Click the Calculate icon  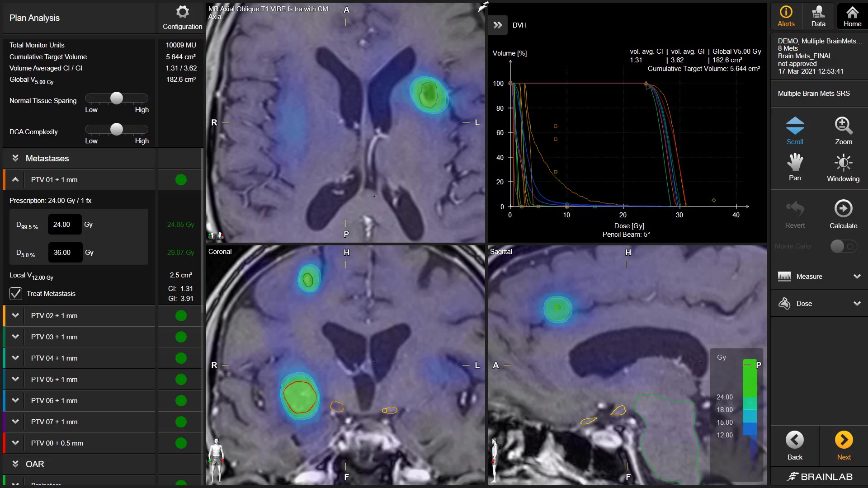tap(844, 209)
